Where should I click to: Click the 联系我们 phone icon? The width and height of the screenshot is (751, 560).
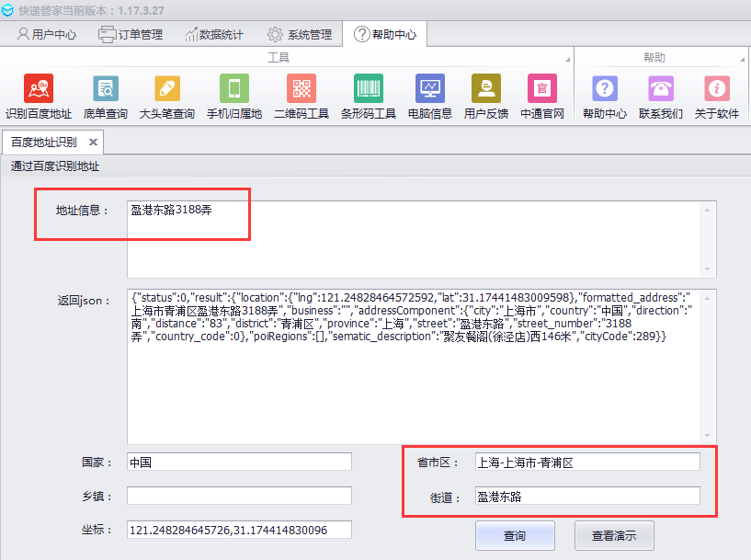click(660, 89)
